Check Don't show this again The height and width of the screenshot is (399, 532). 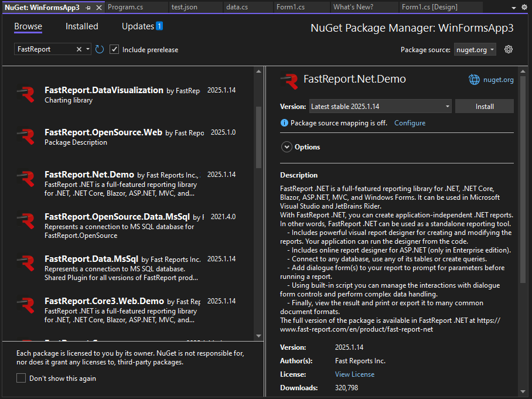tap(21, 378)
